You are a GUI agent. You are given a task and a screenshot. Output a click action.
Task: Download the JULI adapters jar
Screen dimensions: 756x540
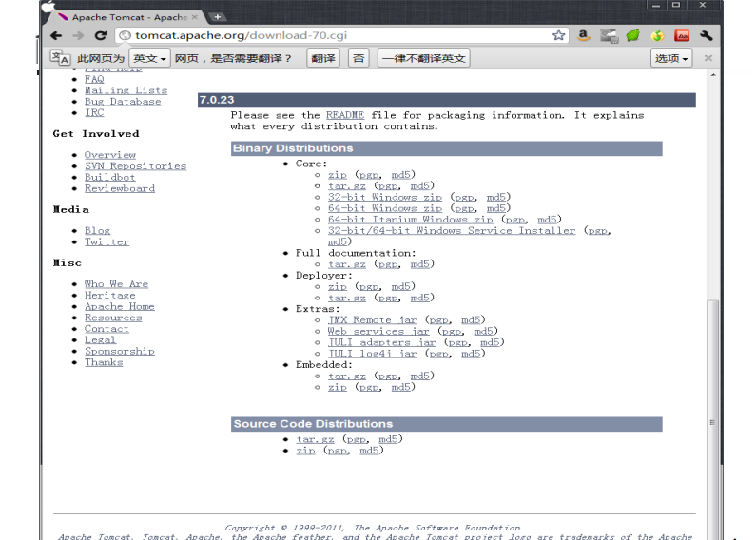pos(382,342)
